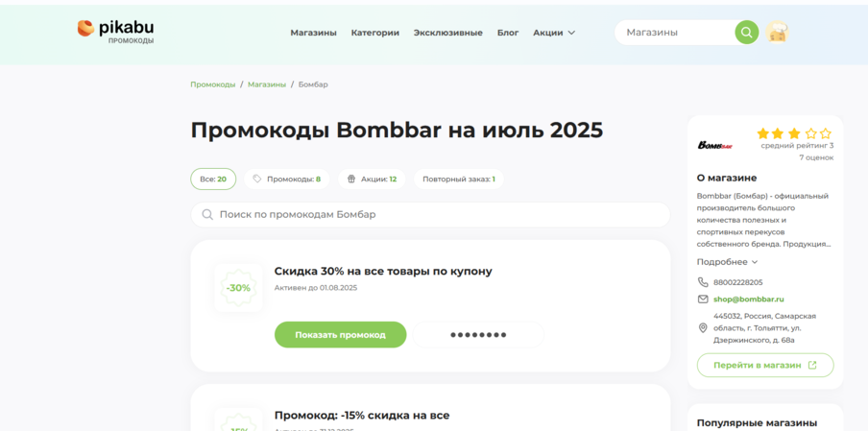
Task: Click the О магазине heading
Action: coord(727,178)
